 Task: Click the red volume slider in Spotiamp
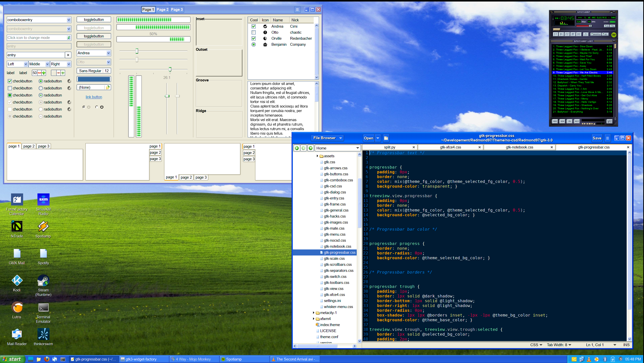click(584, 26)
